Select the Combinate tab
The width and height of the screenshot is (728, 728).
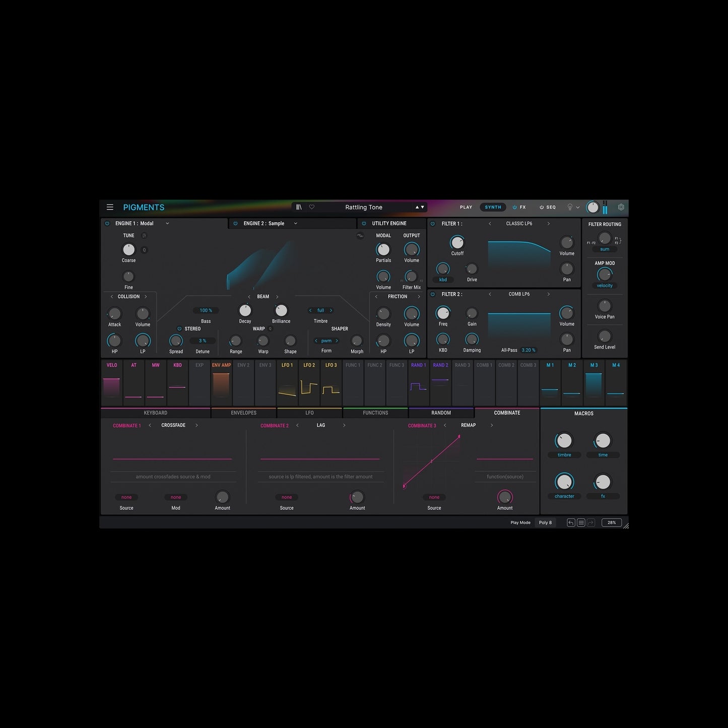[507, 413]
